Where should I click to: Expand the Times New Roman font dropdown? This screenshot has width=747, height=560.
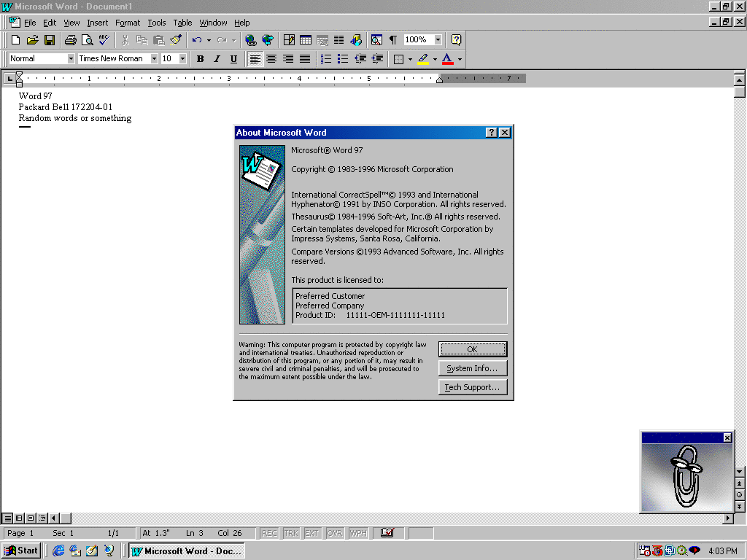pos(154,59)
